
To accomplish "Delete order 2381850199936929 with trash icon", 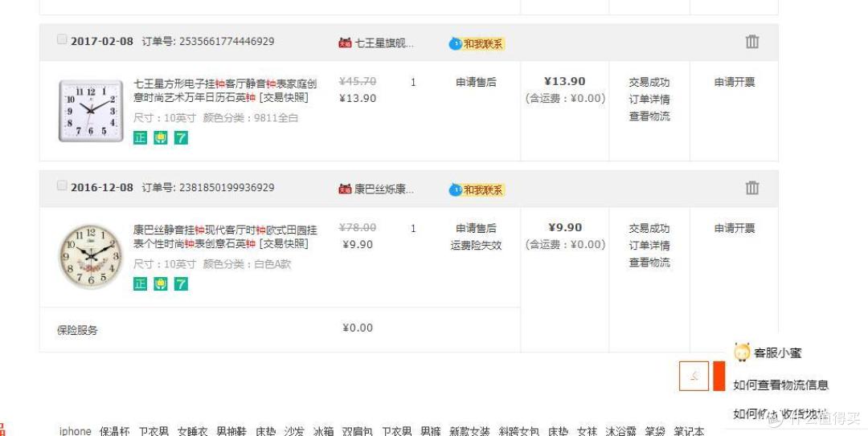I will coord(751,188).
